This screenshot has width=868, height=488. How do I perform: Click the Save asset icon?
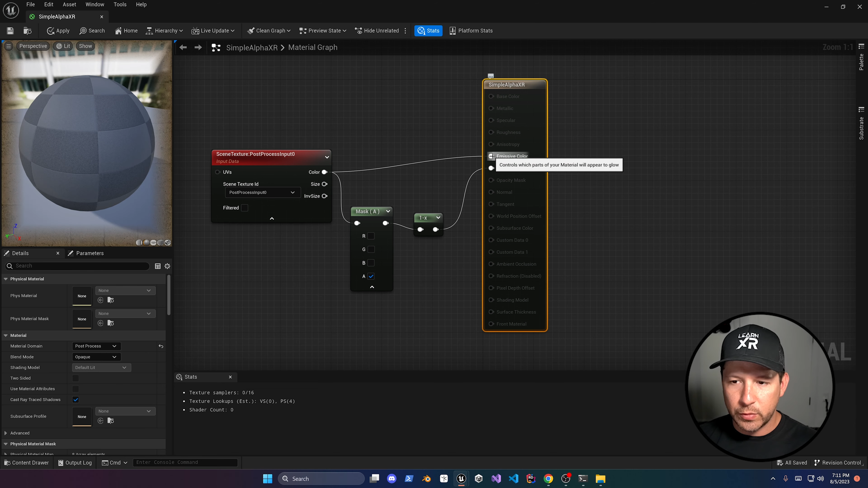(10, 31)
